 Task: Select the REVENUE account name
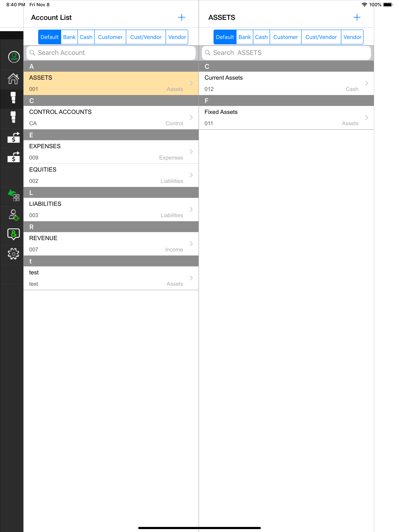coord(43,238)
